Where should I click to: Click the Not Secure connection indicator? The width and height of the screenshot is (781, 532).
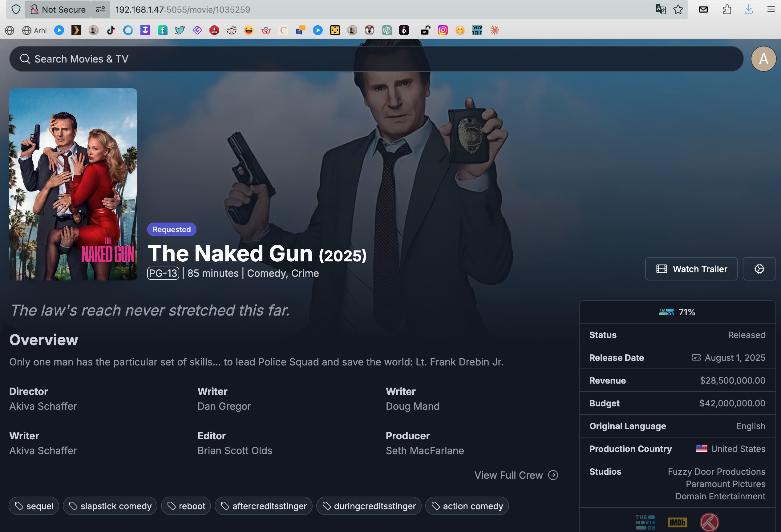[x=58, y=10]
